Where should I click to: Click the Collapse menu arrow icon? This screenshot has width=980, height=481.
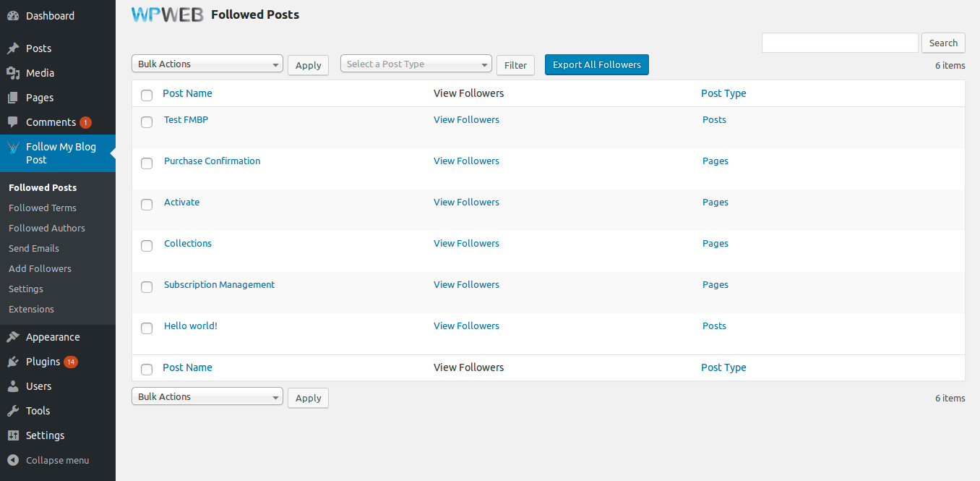pos(13,460)
